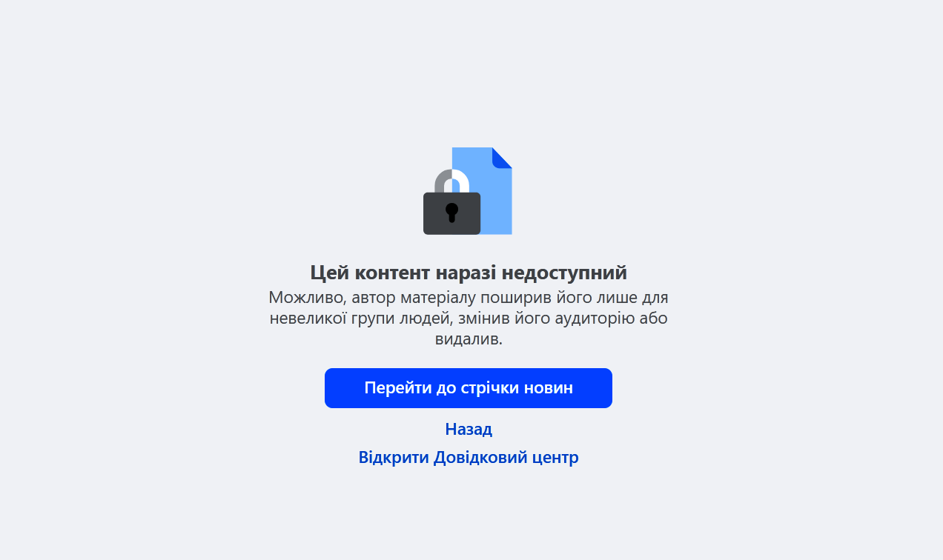Click the folded corner of the document icon
The image size is (943, 560).
(x=502, y=157)
